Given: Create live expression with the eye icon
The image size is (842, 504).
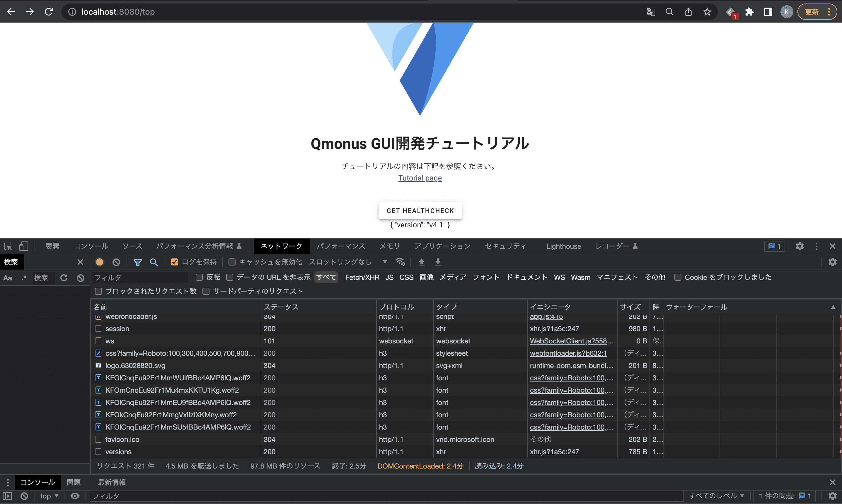Looking at the screenshot, I should point(75,496).
